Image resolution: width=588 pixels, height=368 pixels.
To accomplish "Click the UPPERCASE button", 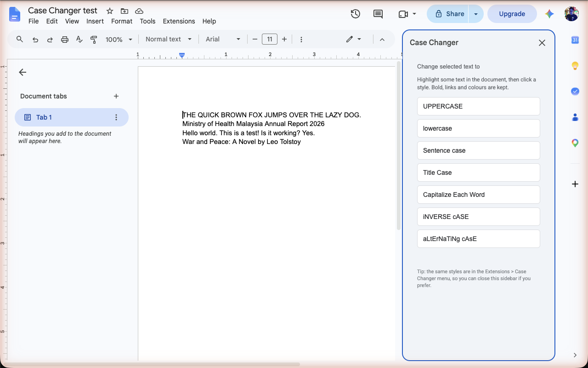I will pos(478,106).
